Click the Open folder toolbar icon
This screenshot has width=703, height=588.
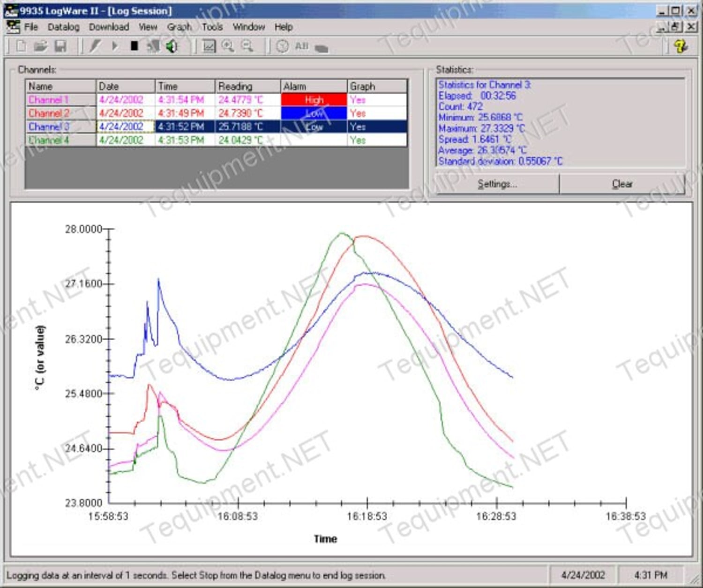[40, 46]
